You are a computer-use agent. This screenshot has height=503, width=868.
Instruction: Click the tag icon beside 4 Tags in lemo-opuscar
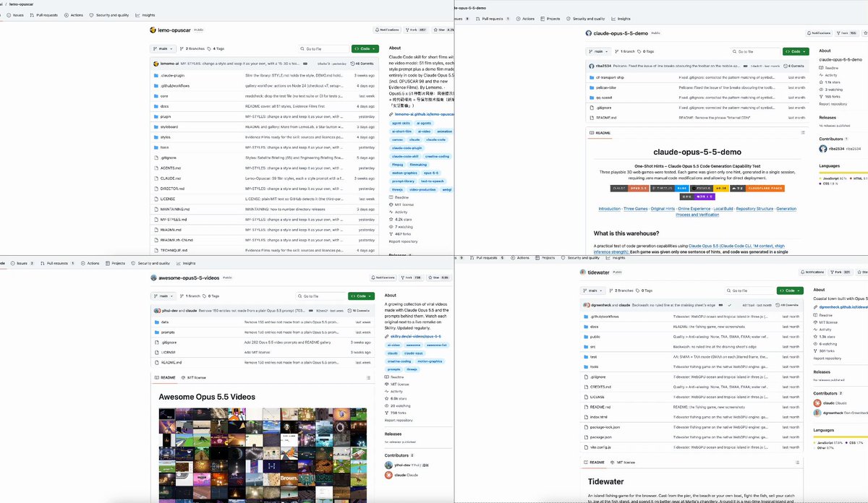(209, 48)
